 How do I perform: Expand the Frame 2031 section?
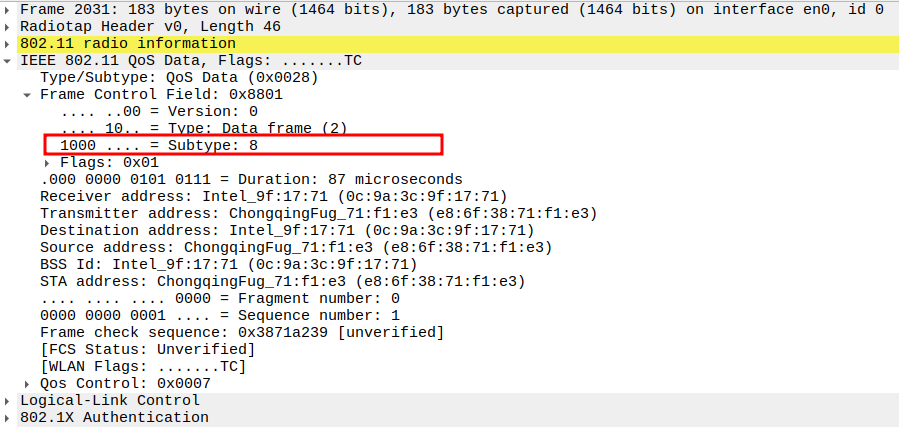(x=9, y=9)
